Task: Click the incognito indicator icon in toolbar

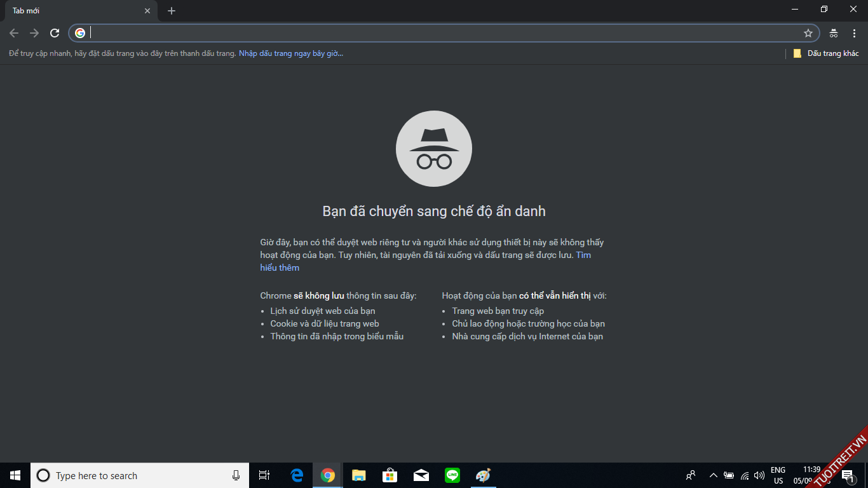Action: point(834,33)
